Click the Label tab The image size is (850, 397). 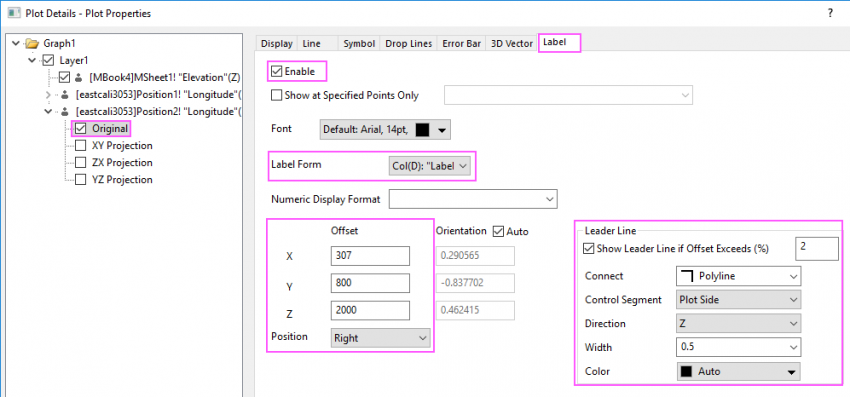(558, 42)
